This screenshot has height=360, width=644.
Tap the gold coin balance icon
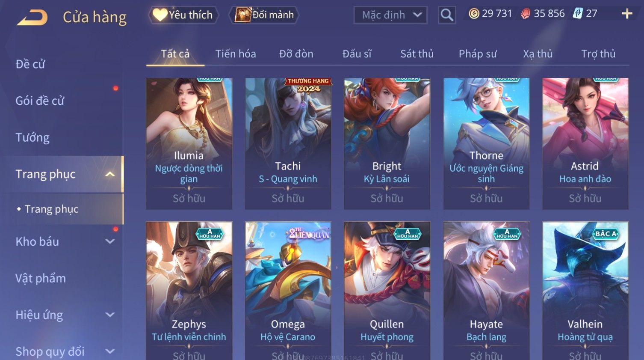(x=474, y=14)
